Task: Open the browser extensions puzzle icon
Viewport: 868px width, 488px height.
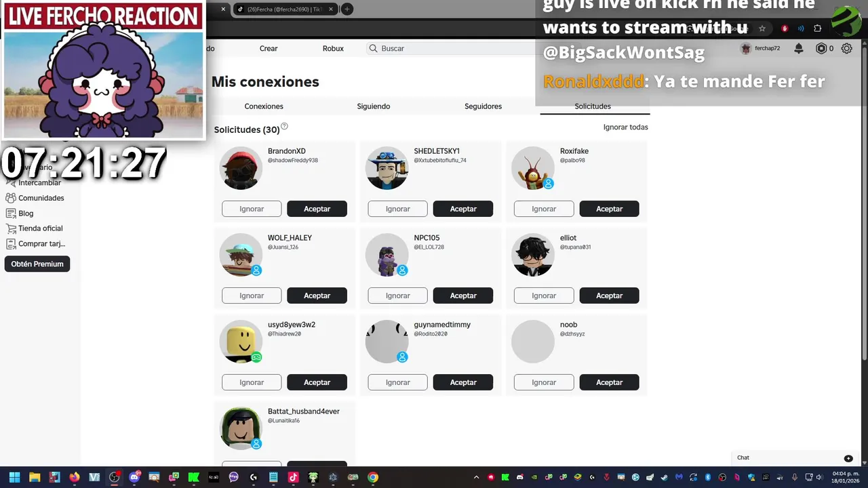Action: [817, 28]
